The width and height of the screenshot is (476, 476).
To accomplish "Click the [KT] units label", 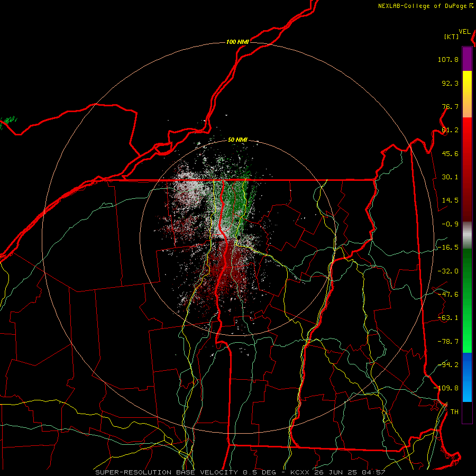I will [452, 36].
